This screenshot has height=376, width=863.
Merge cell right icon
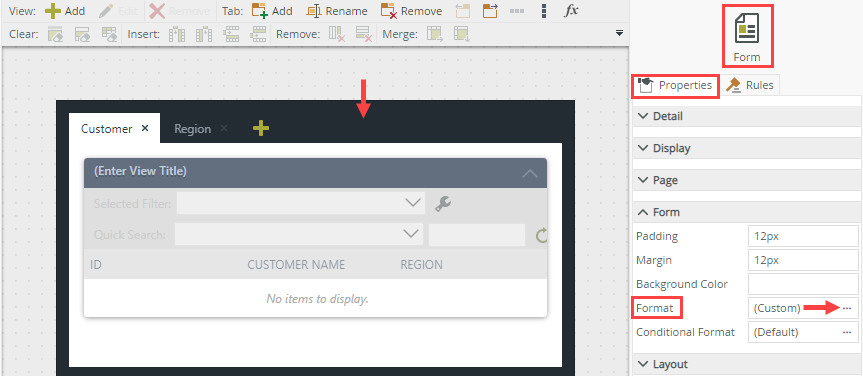[435, 34]
